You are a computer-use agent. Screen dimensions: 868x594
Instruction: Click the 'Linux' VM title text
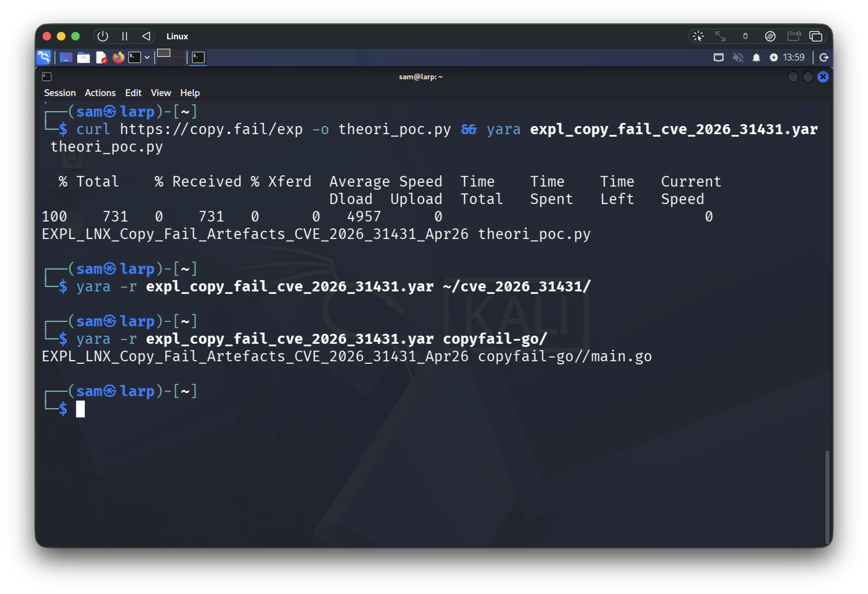177,36
